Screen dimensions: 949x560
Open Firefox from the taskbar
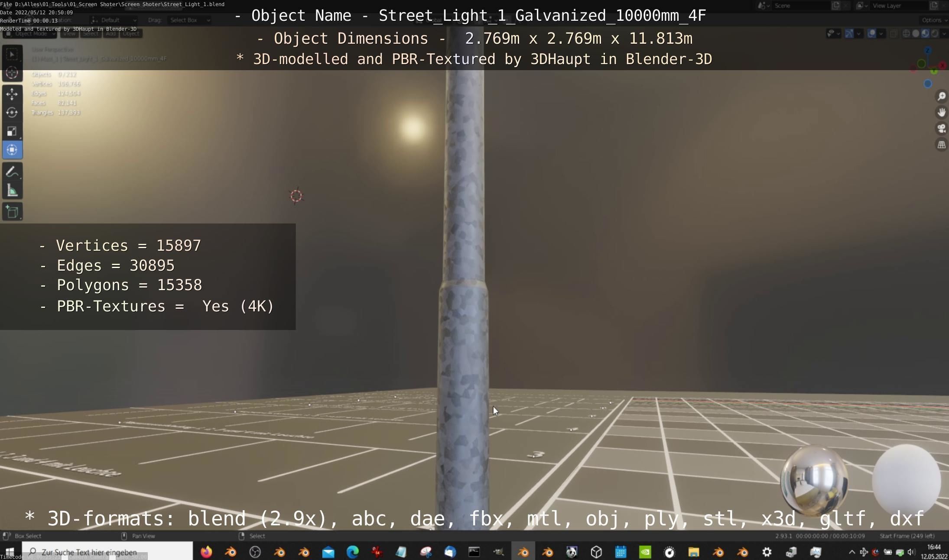[x=206, y=552]
